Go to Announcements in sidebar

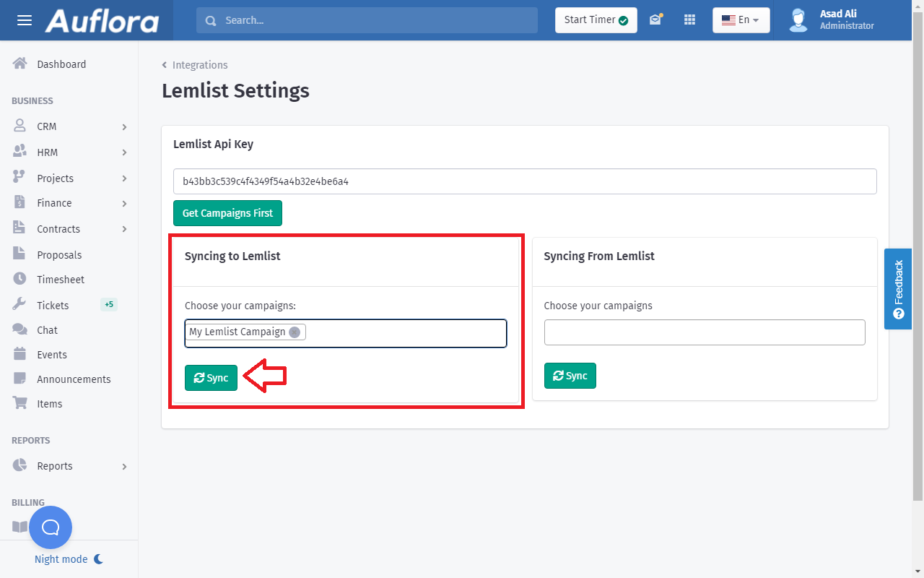(74, 379)
